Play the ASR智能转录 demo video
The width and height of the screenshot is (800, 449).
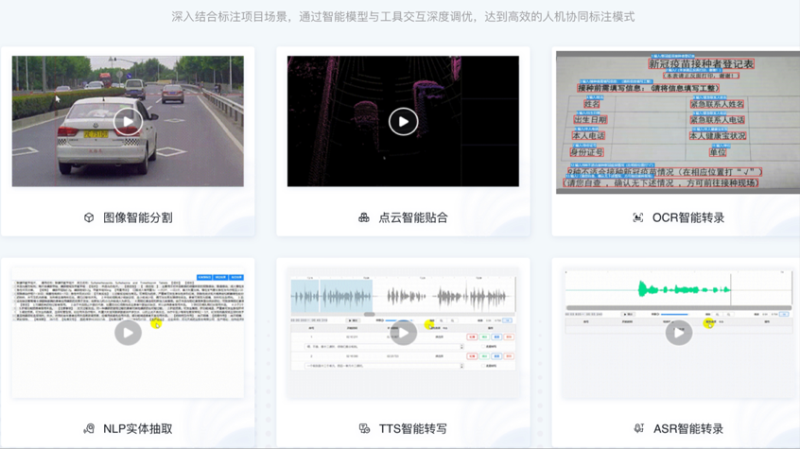[x=679, y=333]
